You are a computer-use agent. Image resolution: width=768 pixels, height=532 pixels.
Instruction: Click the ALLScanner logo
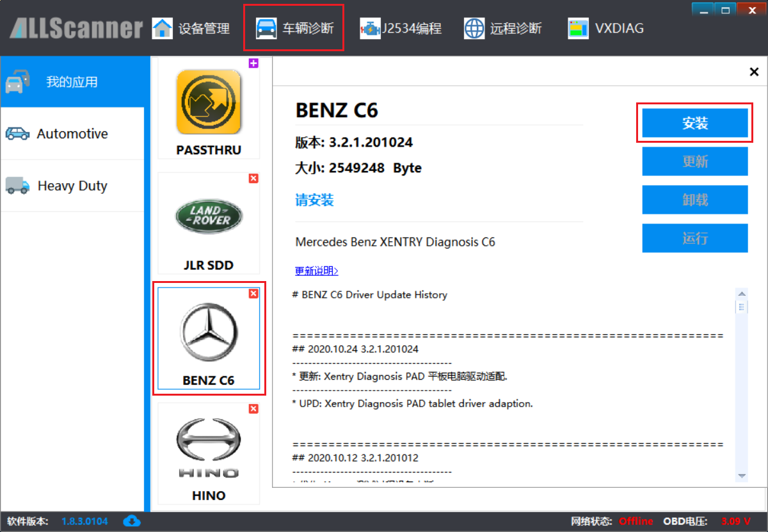pyautogui.click(x=76, y=28)
